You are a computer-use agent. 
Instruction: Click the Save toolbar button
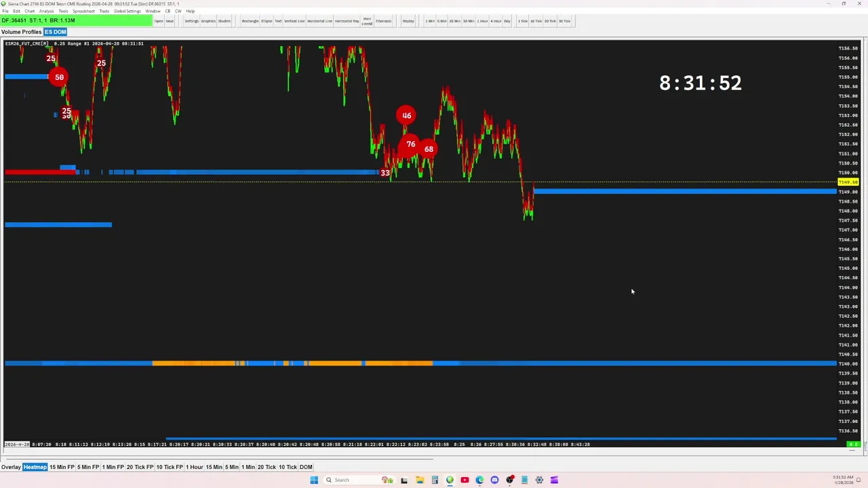click(x=170, y=21)
